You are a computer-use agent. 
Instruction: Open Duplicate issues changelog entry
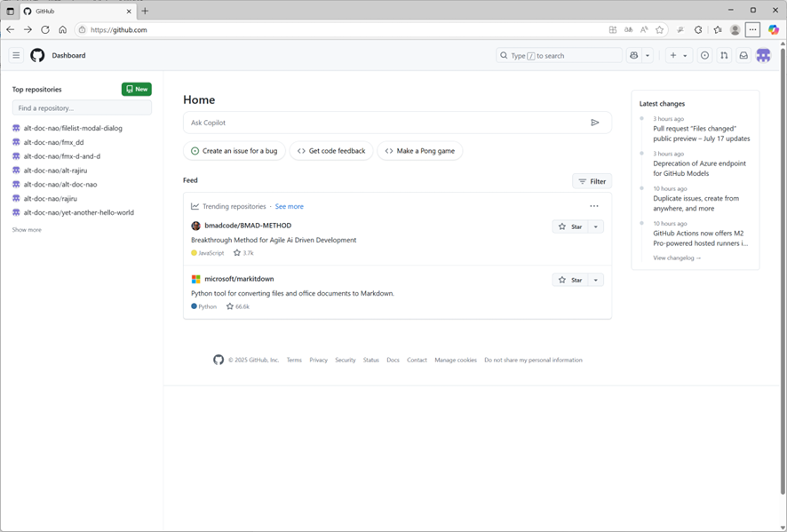click(696, 203)
